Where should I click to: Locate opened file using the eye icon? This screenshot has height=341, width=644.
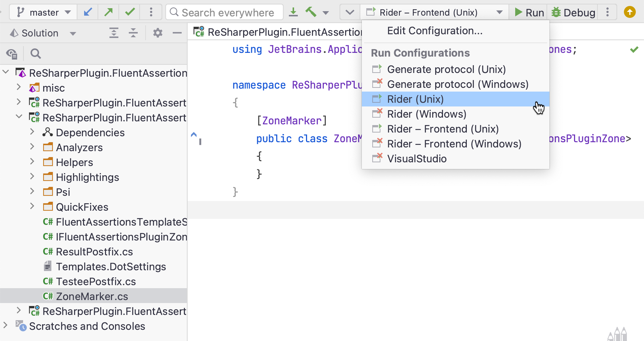(x=12, y=54)
